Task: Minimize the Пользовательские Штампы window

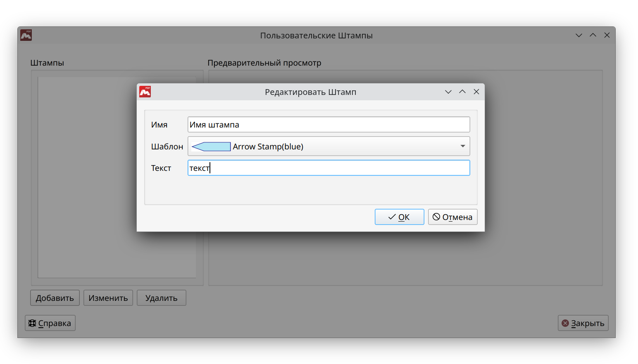Action: pos(579,35)
